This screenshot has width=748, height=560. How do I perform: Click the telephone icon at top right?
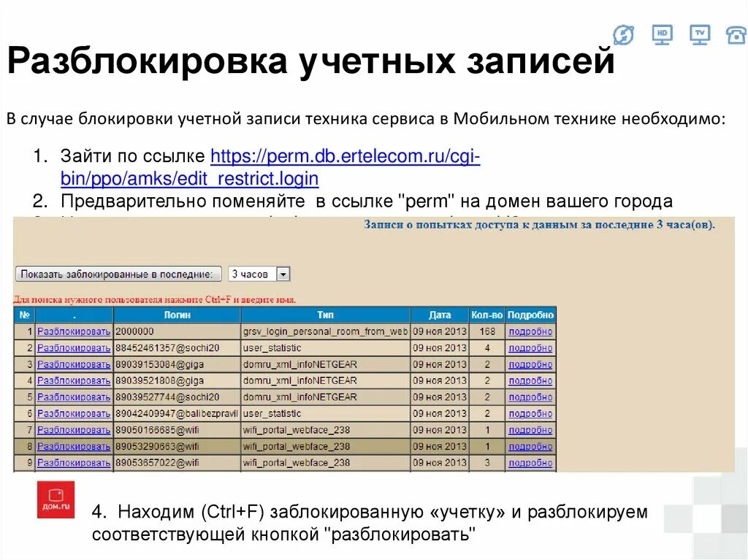736,35
